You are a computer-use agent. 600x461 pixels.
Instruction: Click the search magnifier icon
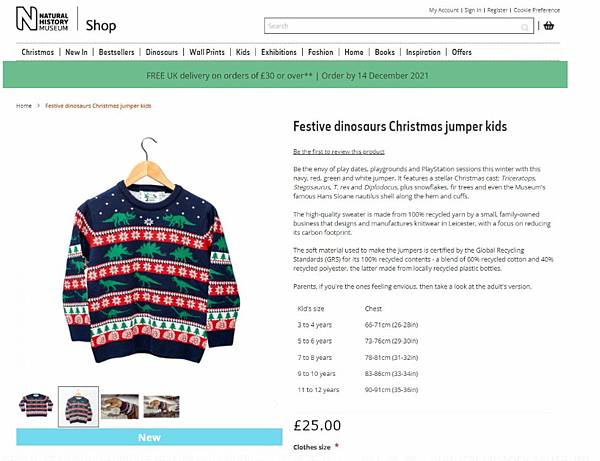click(x=525, y=27)
